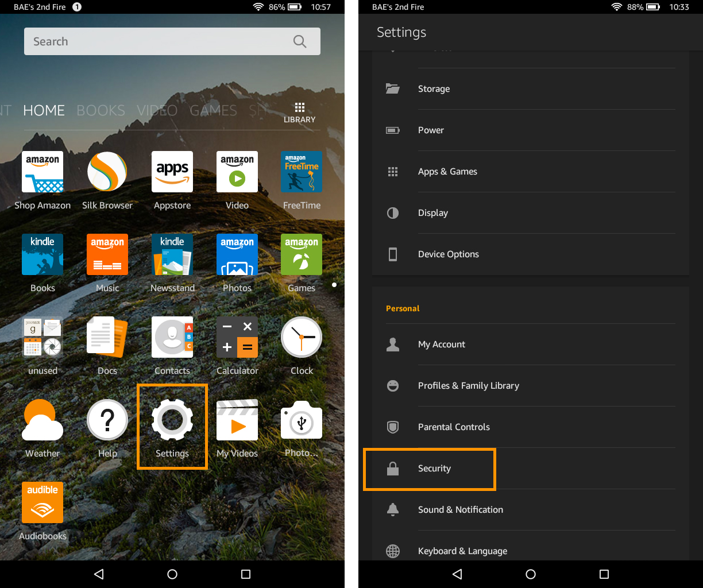The width and height of the screenshot is (703, 588).
Task: Open Device Options
Action: pyautogui.click(x=531, y=254)
